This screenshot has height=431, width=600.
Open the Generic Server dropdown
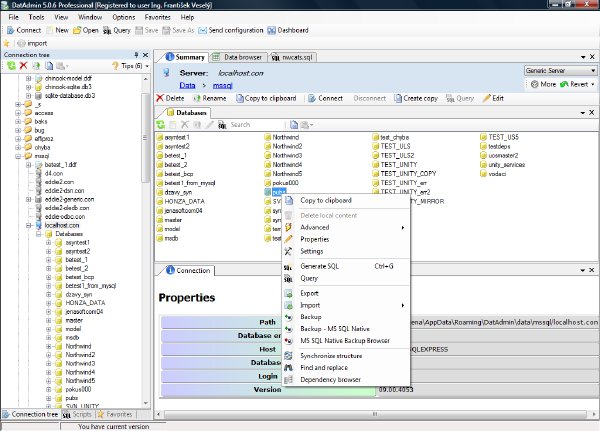[561, 70]
